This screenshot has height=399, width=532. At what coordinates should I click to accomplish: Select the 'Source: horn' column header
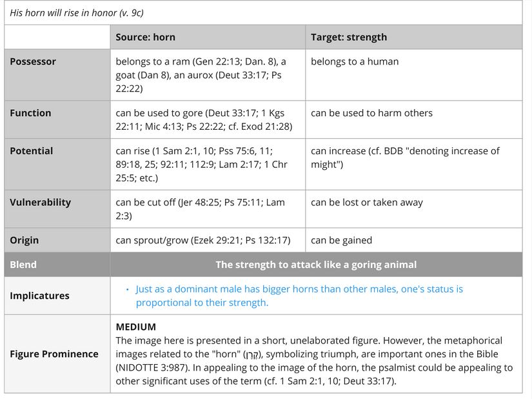point(145,37)
